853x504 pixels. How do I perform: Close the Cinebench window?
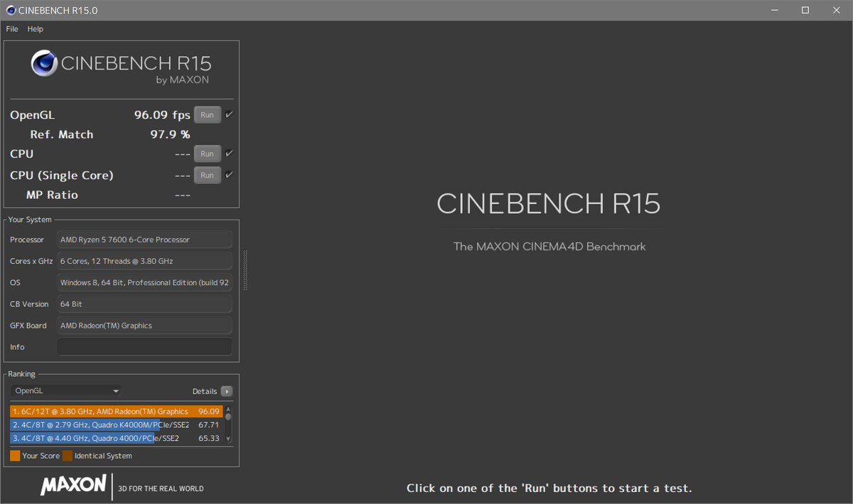837,10
